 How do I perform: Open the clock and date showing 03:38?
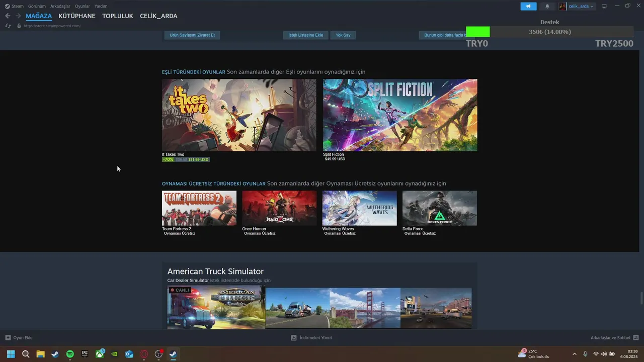pyautogui.click(x=629, y=354)
